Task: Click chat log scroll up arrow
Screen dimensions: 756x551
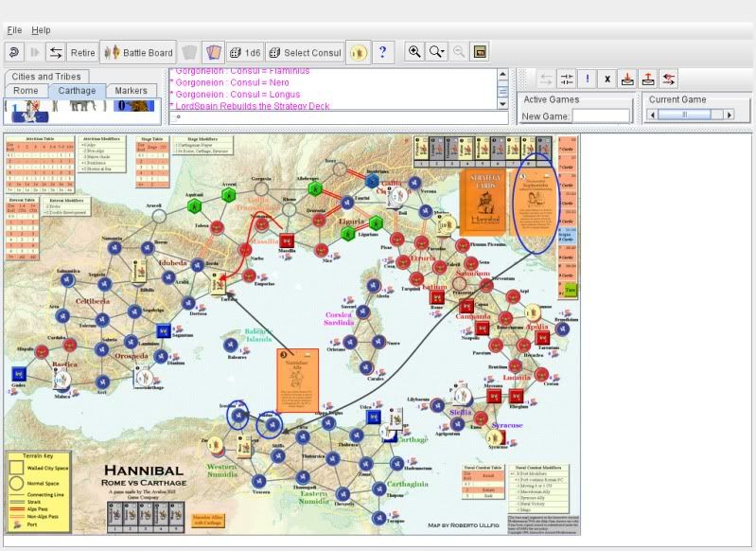Action: pyautogui.click(x=502, y=74)
